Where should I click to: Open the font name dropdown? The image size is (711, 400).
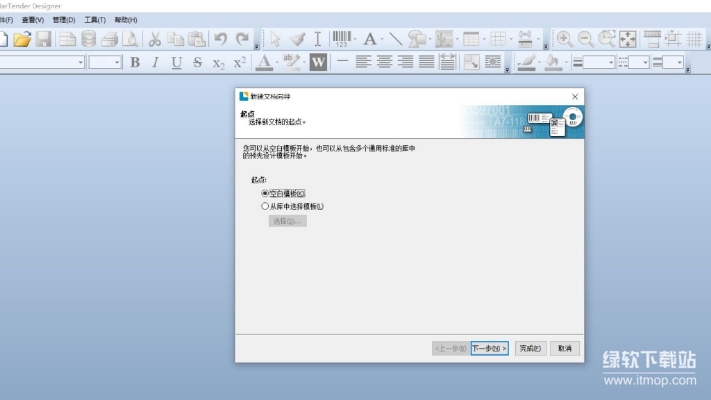[80, 62]
